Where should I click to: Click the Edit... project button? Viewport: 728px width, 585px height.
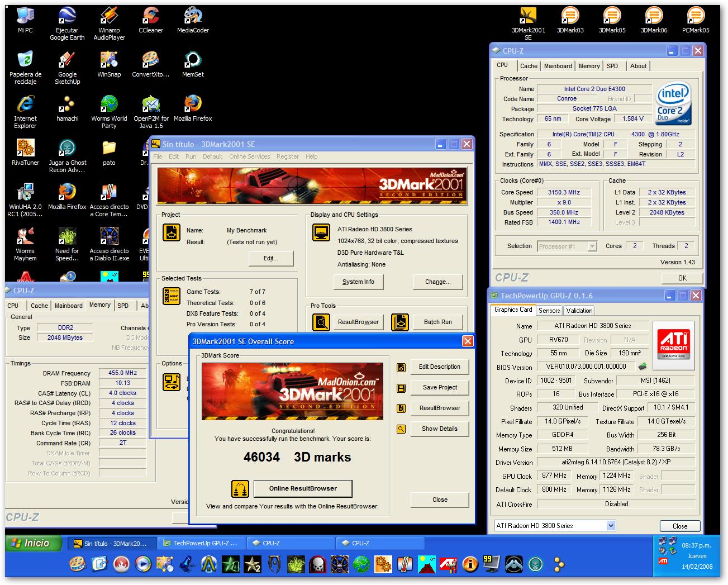pos(271,258)
